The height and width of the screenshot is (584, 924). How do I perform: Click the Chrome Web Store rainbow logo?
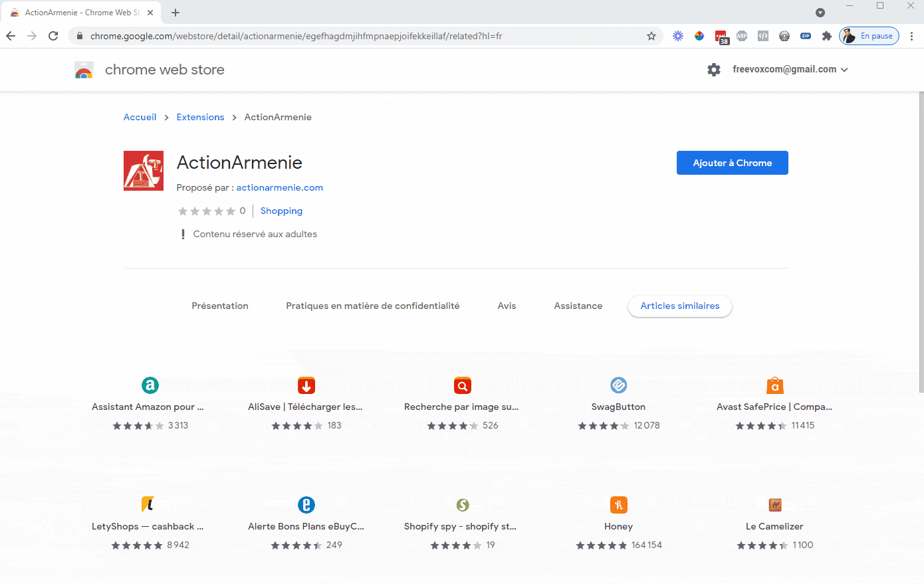click(84, 70)
